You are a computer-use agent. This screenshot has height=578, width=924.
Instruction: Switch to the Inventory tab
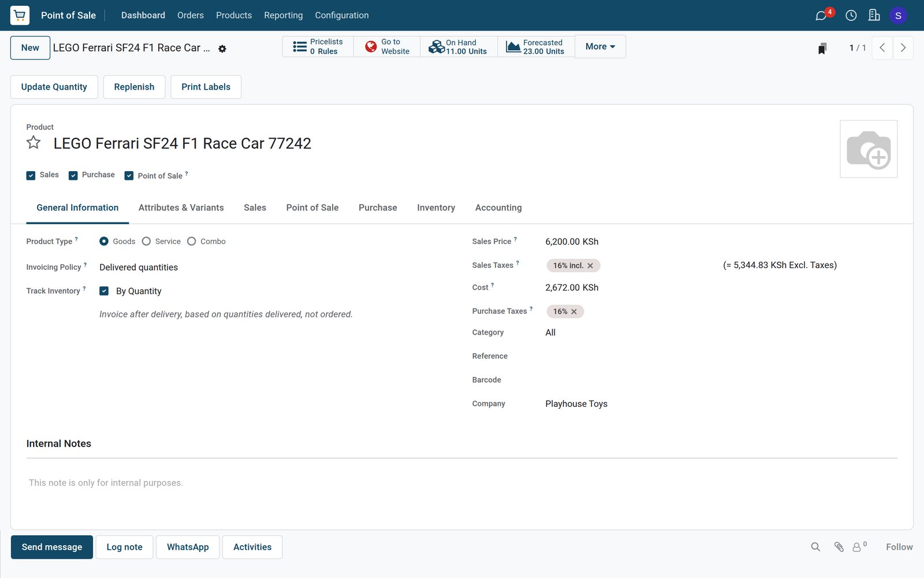point(436,208)
